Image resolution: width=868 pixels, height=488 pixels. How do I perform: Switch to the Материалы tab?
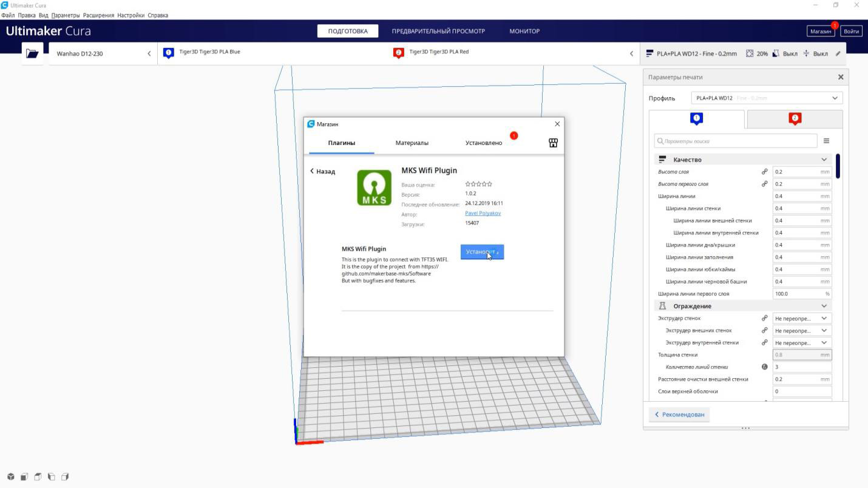tap(412, 143)
